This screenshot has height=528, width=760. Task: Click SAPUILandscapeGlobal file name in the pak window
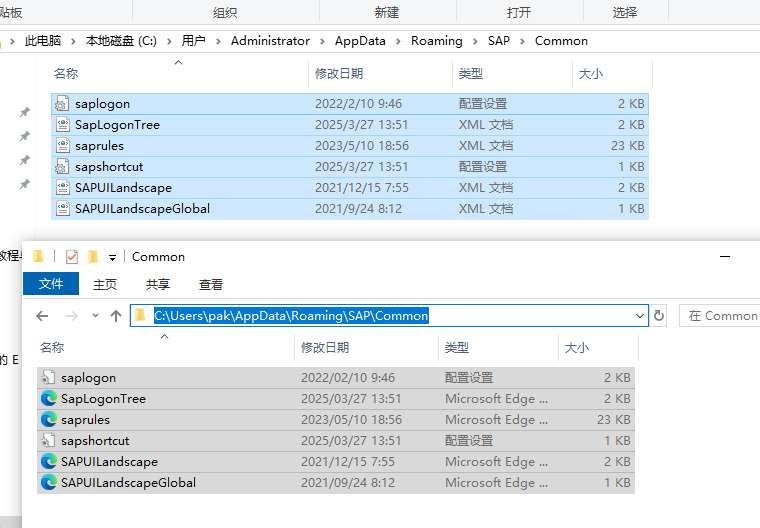coord(128,482)
